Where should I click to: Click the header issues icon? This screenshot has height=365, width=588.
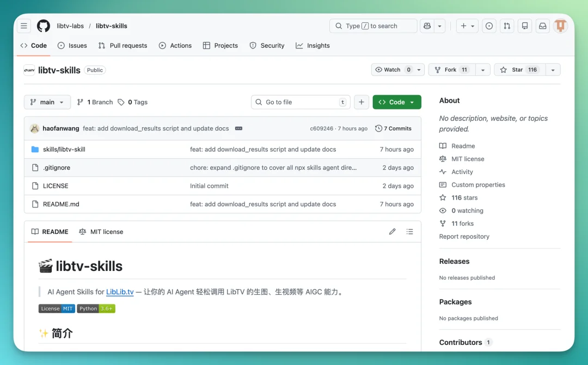click(x=489, y=26)
